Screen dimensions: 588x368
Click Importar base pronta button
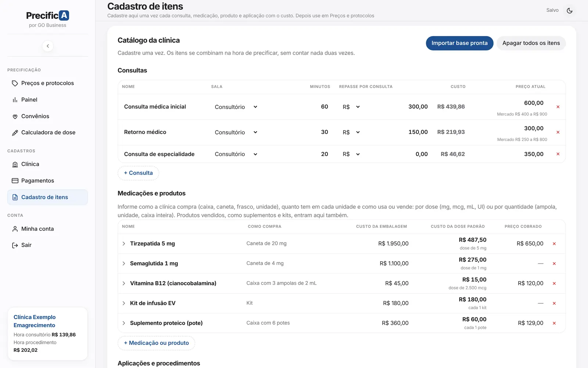pyautogui.click(x=459, y=43)
